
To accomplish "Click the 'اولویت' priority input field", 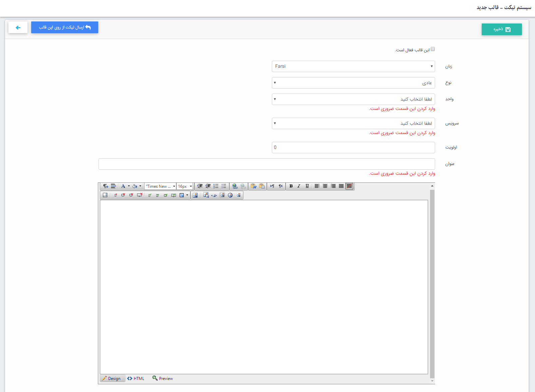I will (x=353, y=148).
